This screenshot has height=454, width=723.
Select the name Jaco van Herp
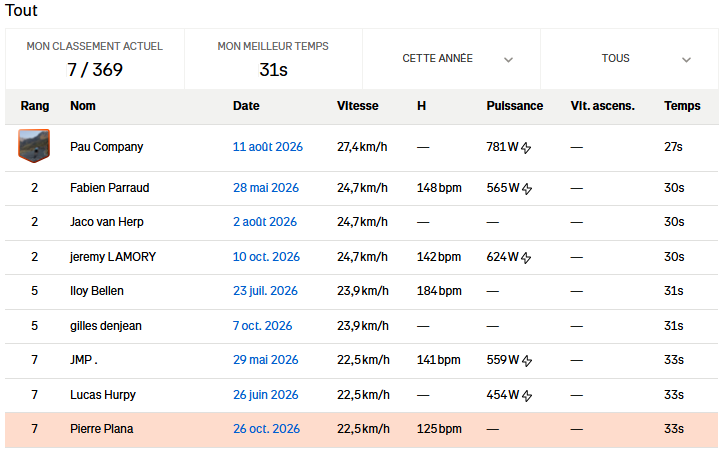107,222
